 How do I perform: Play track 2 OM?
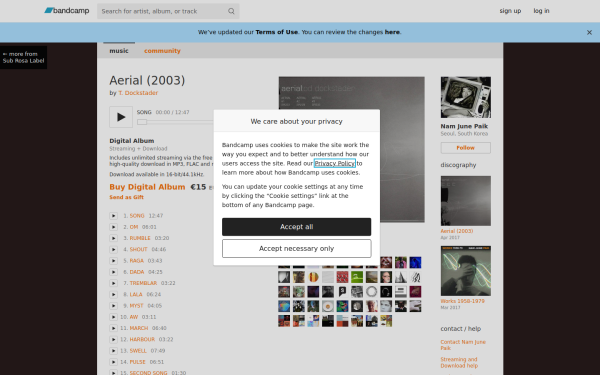[x=114, y=227]
